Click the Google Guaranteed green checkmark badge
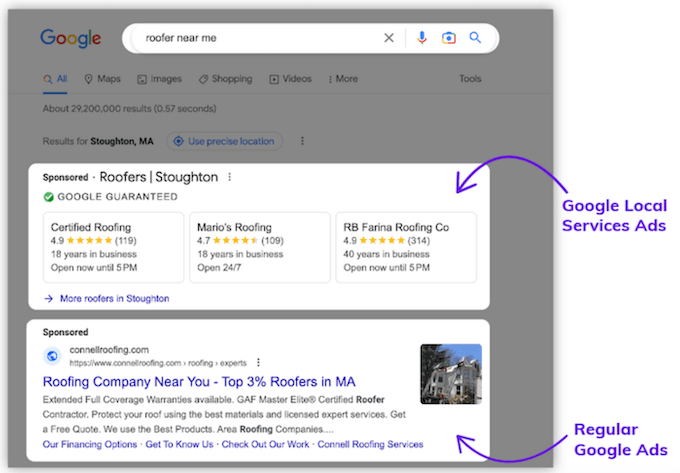The width and height of the screenshot is (680, 473). coord(48,197)
